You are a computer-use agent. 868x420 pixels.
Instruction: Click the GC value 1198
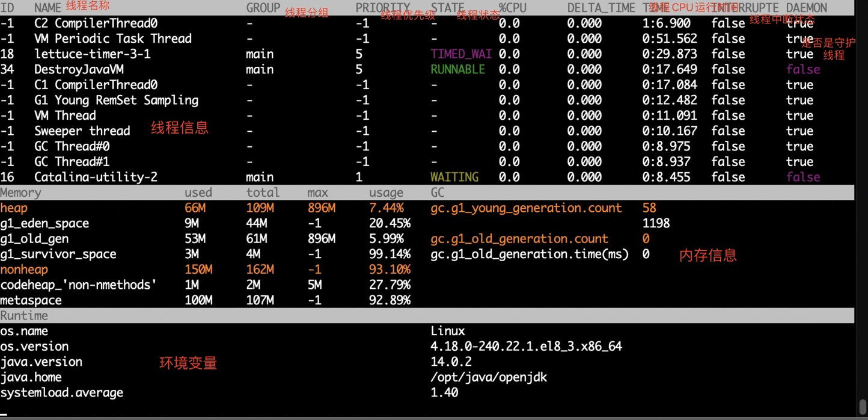(656, 223)
